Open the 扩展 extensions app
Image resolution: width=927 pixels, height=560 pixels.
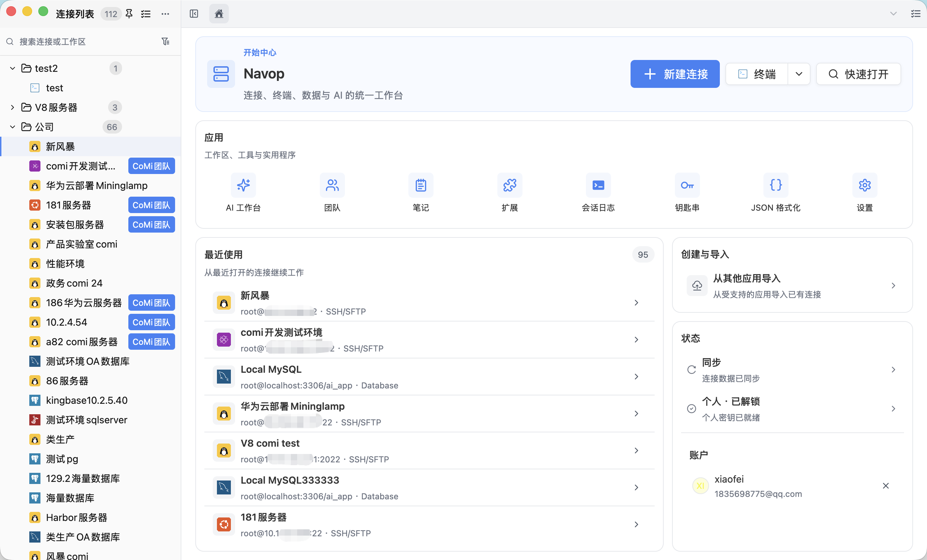click(510, 192)
